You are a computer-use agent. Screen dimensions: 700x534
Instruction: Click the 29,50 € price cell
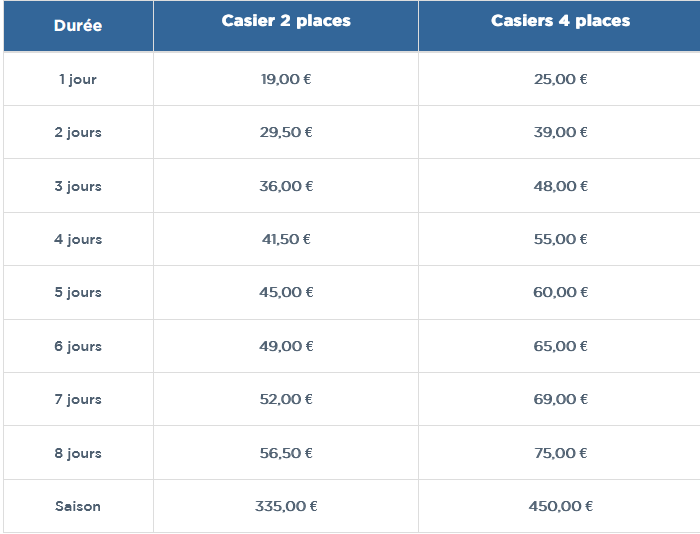pos(286,132)
